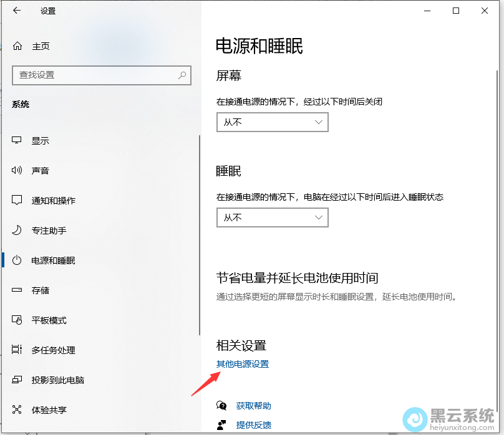Click the search magnifier icon

pos(182,75)
